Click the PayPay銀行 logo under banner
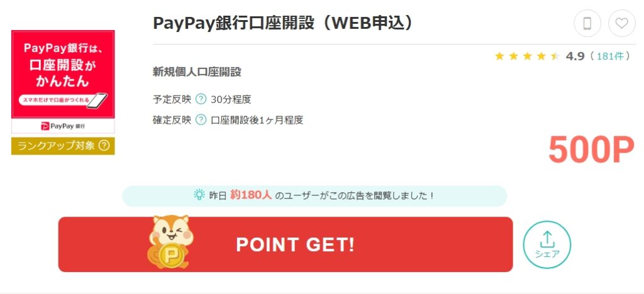This screenshot has width=644, height=294. [63, 126]
